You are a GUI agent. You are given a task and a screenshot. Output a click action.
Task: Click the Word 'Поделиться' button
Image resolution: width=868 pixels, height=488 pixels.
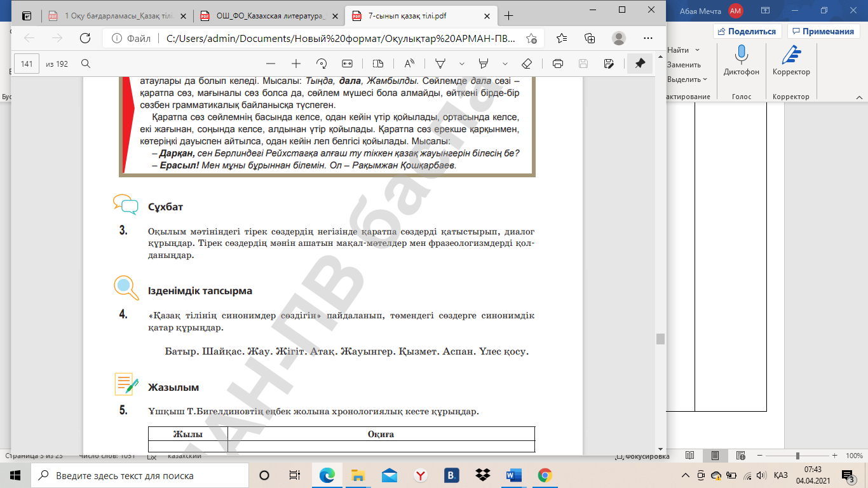click(x=747, y=31)
